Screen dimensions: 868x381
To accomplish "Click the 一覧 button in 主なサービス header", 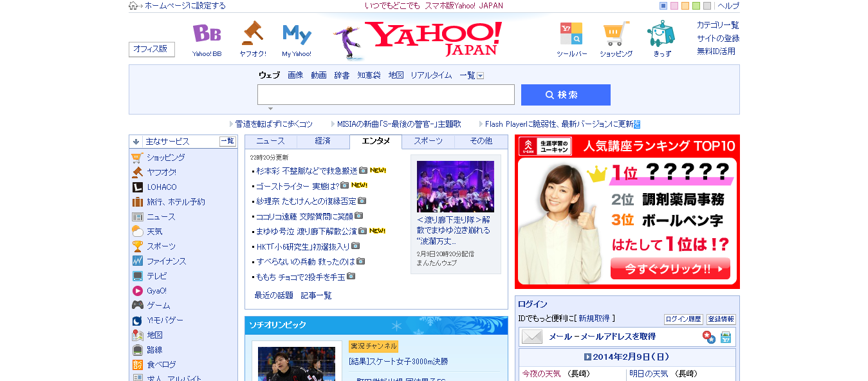I will (228, 142).
